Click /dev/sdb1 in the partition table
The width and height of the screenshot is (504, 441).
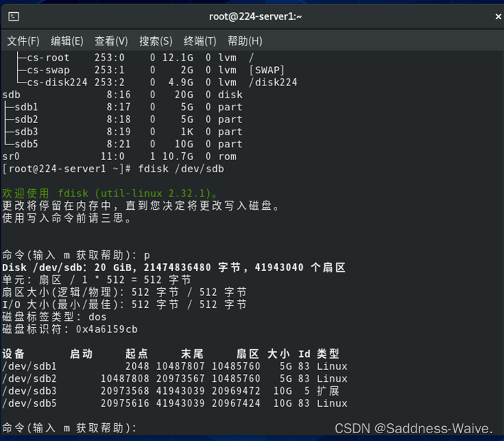29,366
